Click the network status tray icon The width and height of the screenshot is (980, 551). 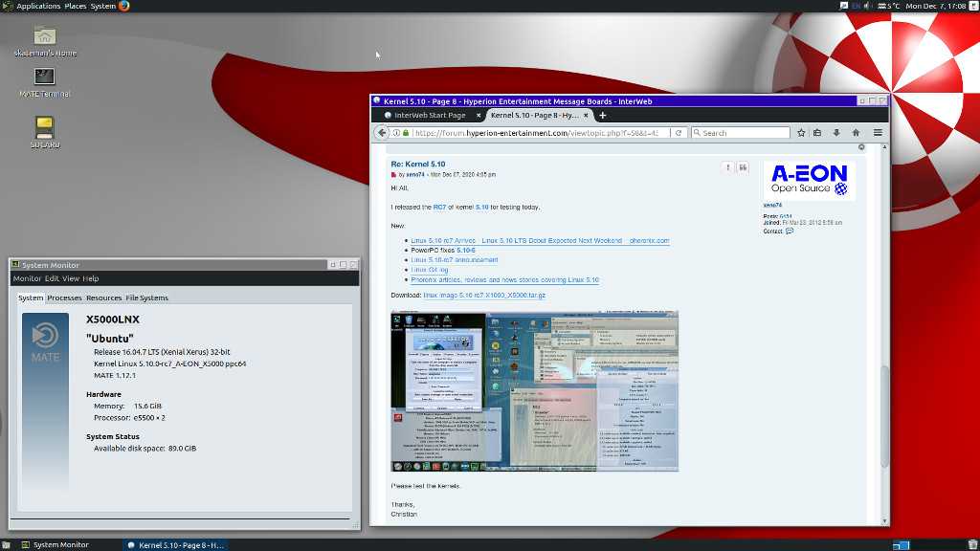pos(844,7)
